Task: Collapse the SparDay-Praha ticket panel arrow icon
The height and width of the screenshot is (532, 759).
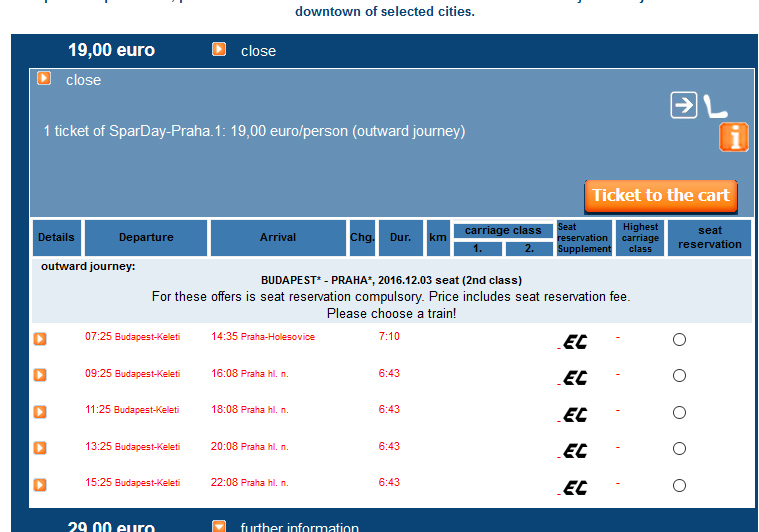Action: coord(44,78)
